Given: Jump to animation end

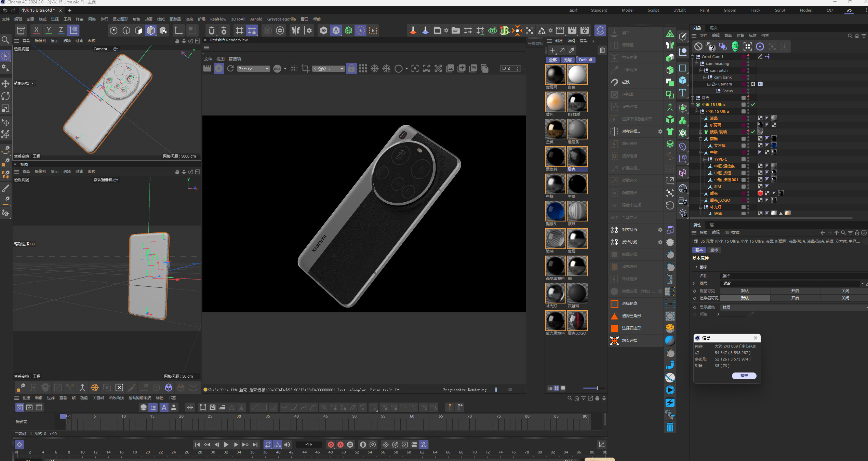Looking at the screenshot, I should tap(255, 445).
